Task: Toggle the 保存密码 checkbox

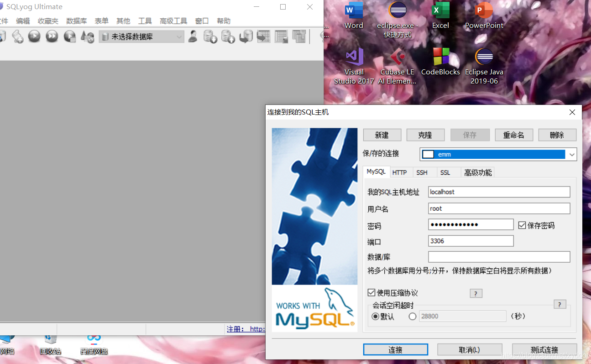Action: tap(522, 225)
